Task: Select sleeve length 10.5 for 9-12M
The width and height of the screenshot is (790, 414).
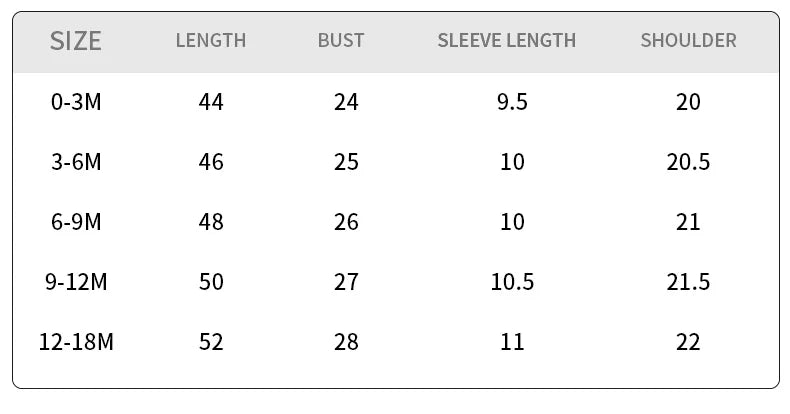Action: 512,282
